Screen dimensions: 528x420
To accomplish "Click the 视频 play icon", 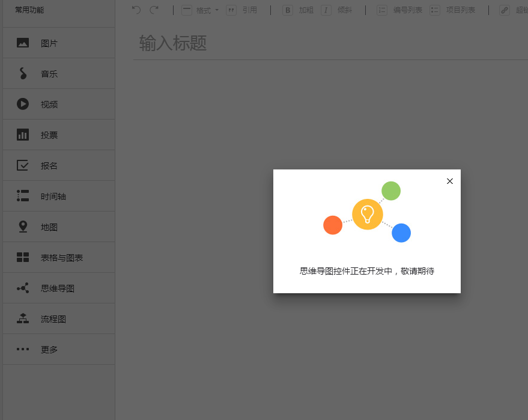I will [23, 104].
